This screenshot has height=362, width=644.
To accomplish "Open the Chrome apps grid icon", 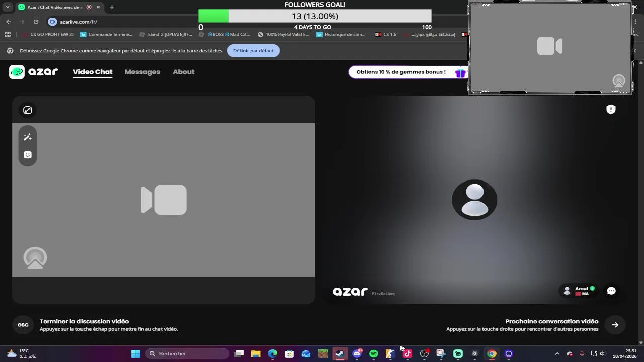I will [8, 35].
